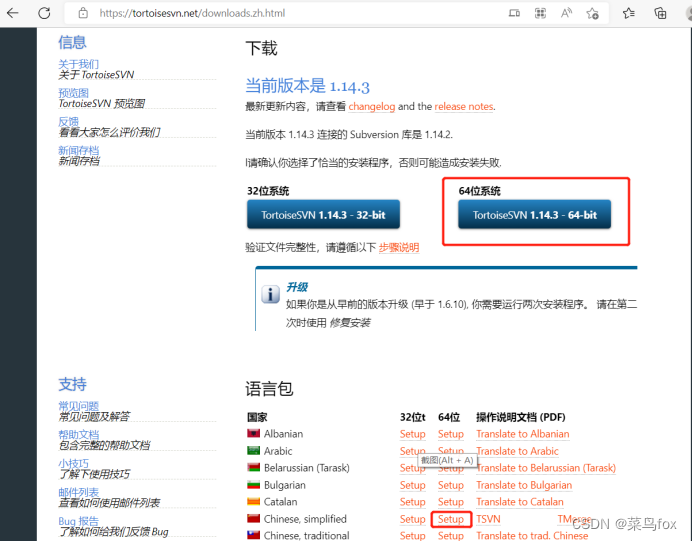Open 反馈 sidebar link
This screenshot has height=541, width=692.
point(68,121)
